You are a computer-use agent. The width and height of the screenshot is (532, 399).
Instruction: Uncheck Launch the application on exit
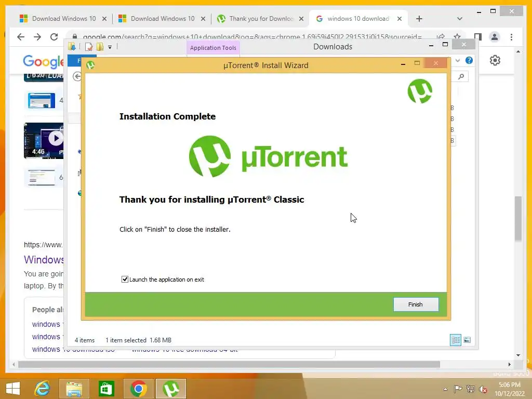click(125, 279)
